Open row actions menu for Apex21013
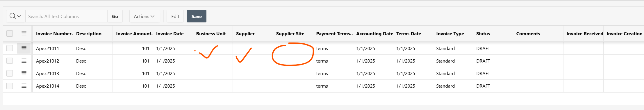Screen dimensions: 644x110 pyautogui.click(x=24, y=73)
